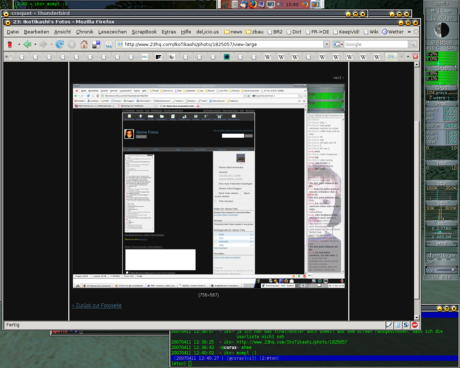Viewport: 460px width, 368px height.
Task: Click the del.icio.us TAG button
Action: pyautogui.click(x=108, y=44)
